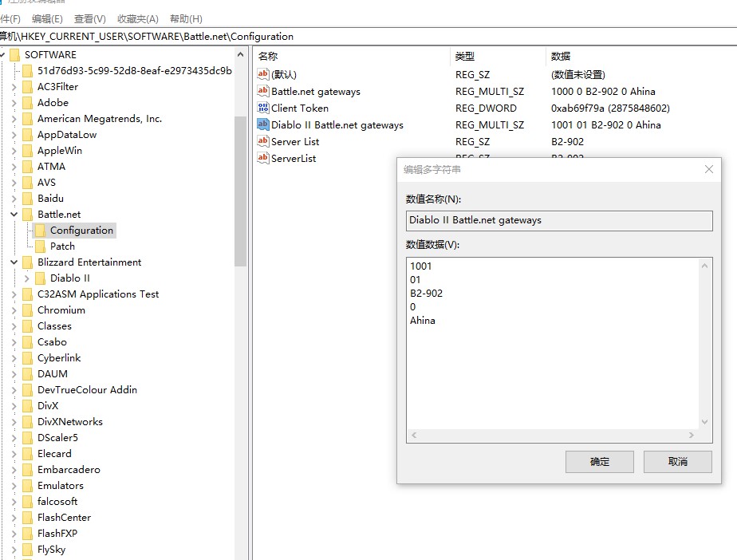Click the 类型 column header

tap(498, 57)
